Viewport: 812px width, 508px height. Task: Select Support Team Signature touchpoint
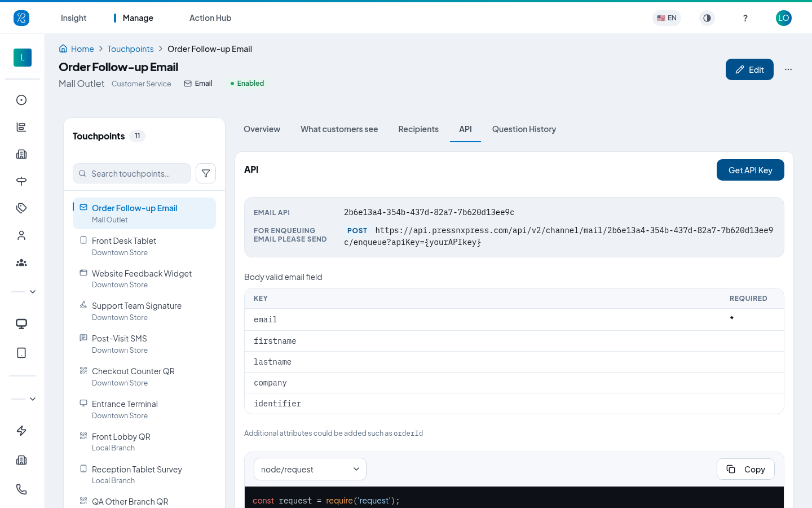(x=144, y=312)
